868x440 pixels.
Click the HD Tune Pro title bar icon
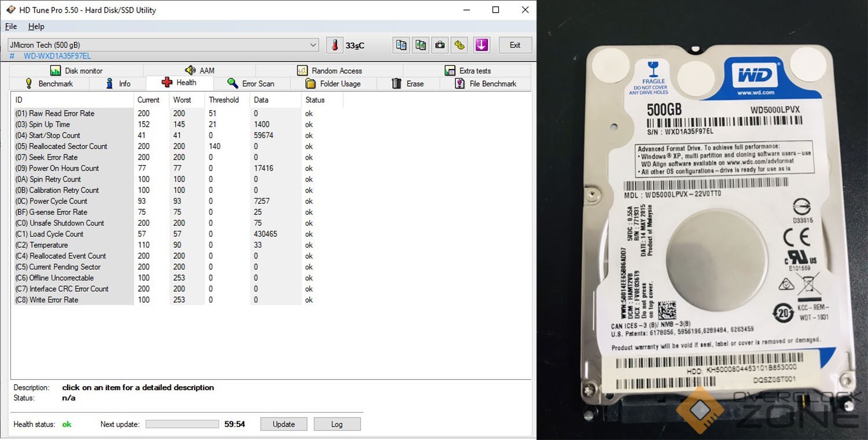(x=10, y=10)
